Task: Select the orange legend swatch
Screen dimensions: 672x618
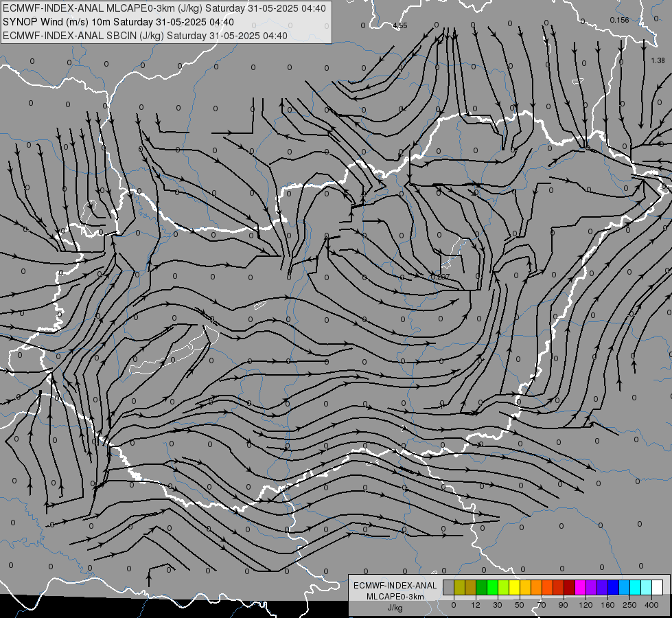Action: [x=537, y=587]
